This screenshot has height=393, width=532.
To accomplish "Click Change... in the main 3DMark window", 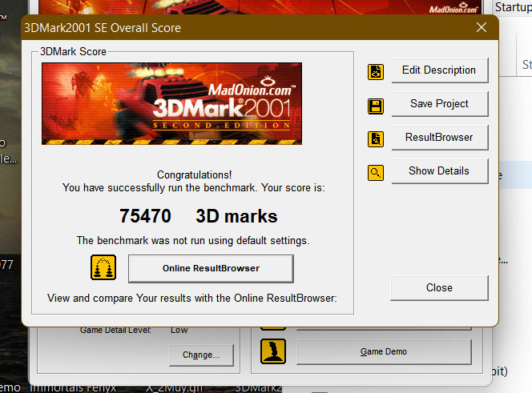I will coord(201,355).
